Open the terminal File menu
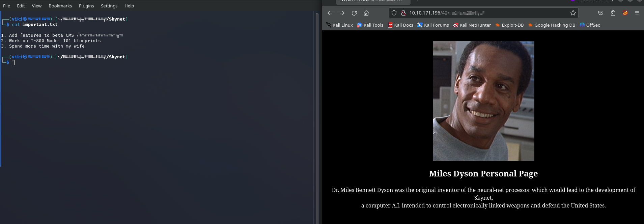The width and height of the screenshot is (644, 224). point(6,6)
